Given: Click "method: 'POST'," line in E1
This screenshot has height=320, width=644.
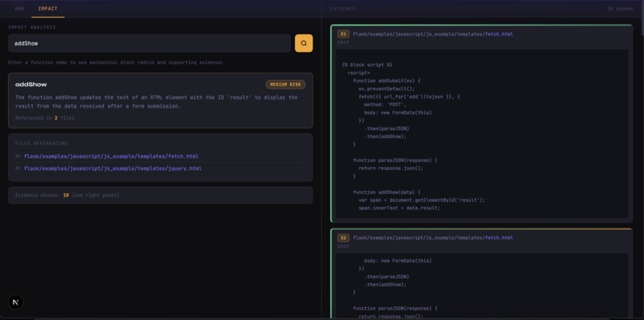Looking at the screenshot, I should tap(384, 105).
